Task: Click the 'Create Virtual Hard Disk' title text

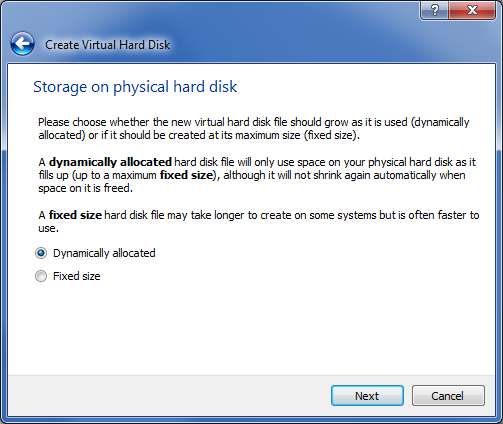Action: coord(107,45)
